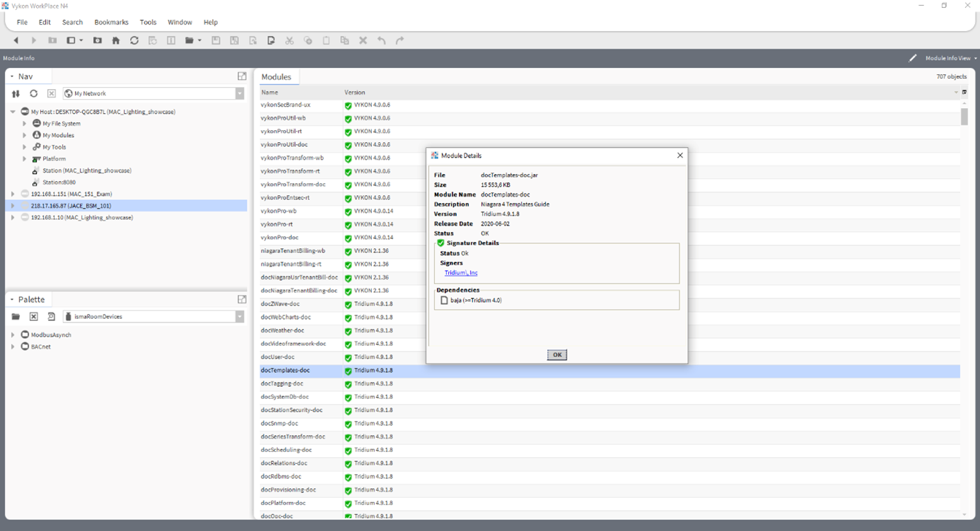Expand the My Modules node

[x=25, y=135]
